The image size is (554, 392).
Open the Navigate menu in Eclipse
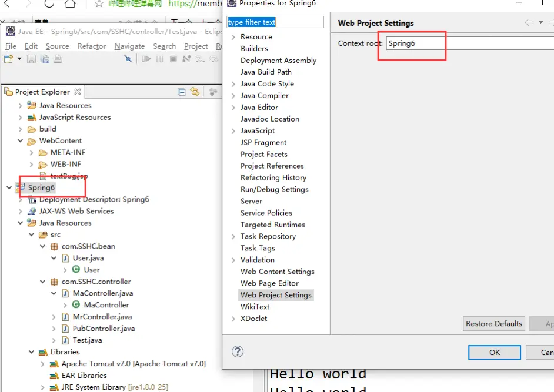tap(129, 46)
